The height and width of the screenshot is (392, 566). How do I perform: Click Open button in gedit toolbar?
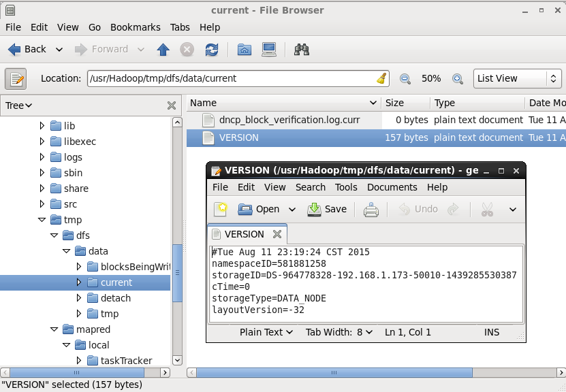[259, 209]
